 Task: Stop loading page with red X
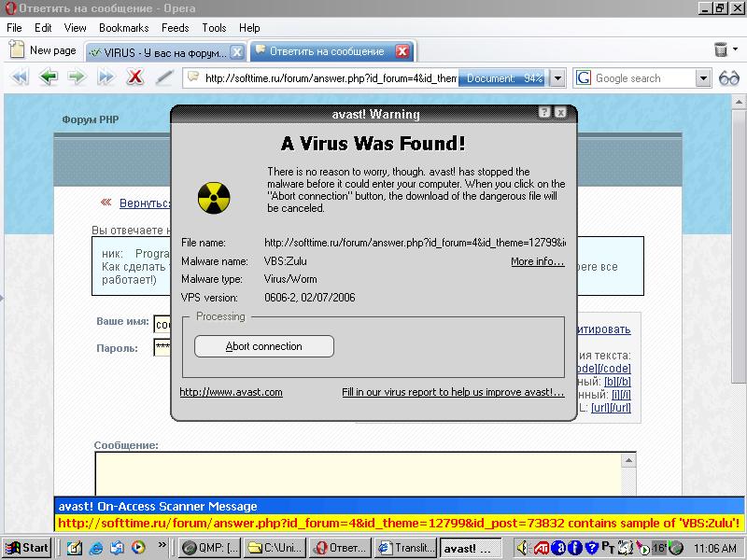[135, 77]
